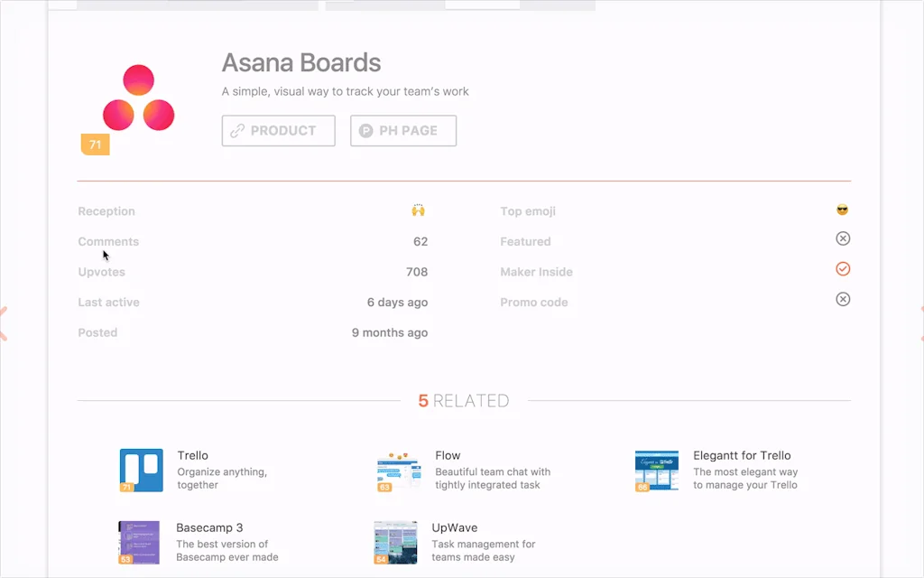Click the X icon beside Featured
This screenshot has width=924, height=578.
[x=843, y=238]
